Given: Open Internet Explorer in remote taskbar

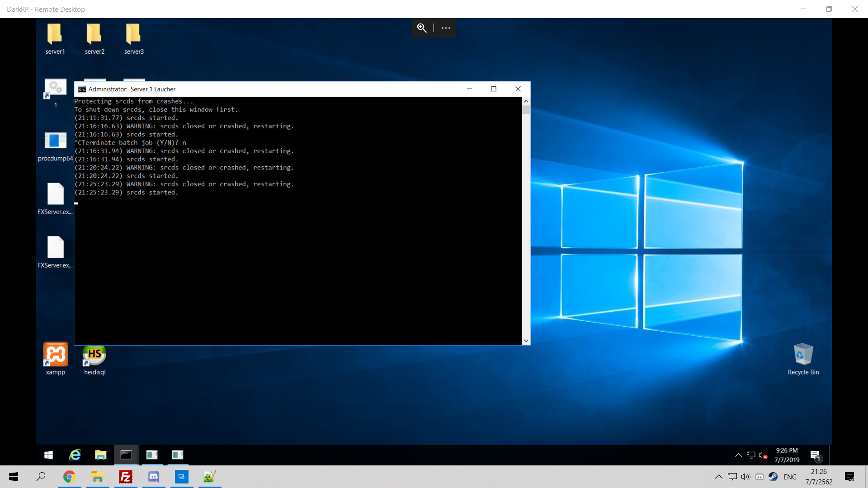Looking at the screenshot, I should (x=75, y=455).
